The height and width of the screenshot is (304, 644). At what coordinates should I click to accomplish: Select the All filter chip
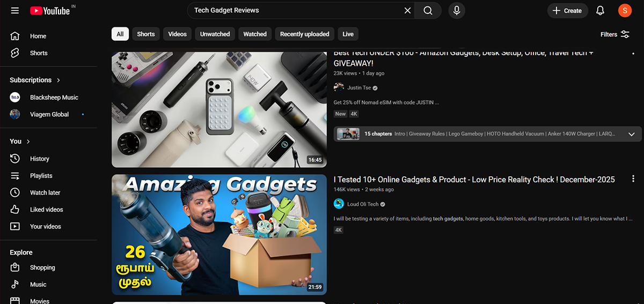click(120, 34)
